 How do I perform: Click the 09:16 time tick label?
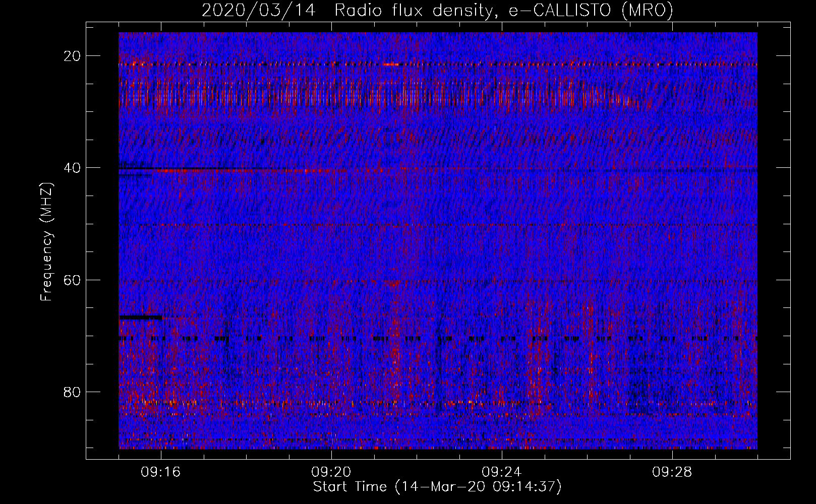(x=161, y=472)
